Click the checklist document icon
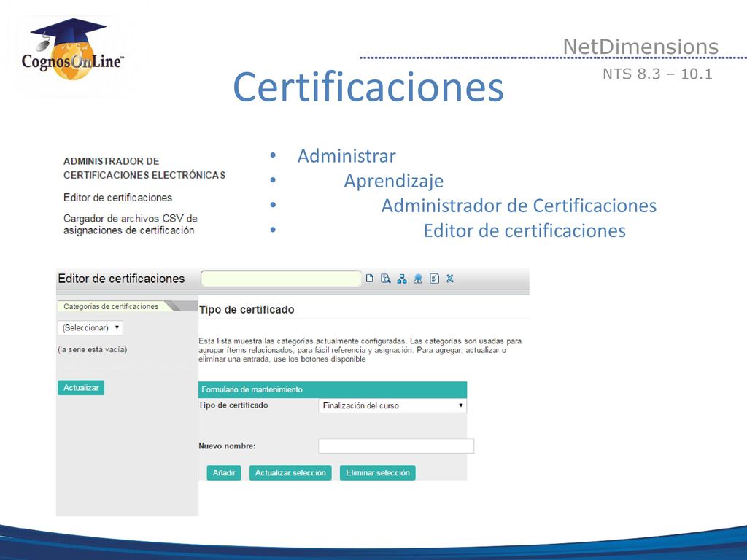The image size is (747, 560). tap(434, 279)
